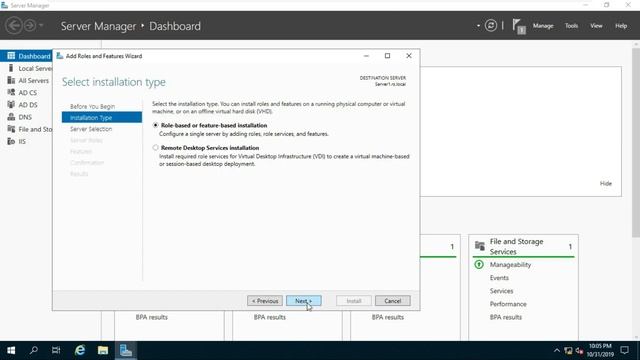Click the forward navigation arrow in Server Manager

coord(30,26)
